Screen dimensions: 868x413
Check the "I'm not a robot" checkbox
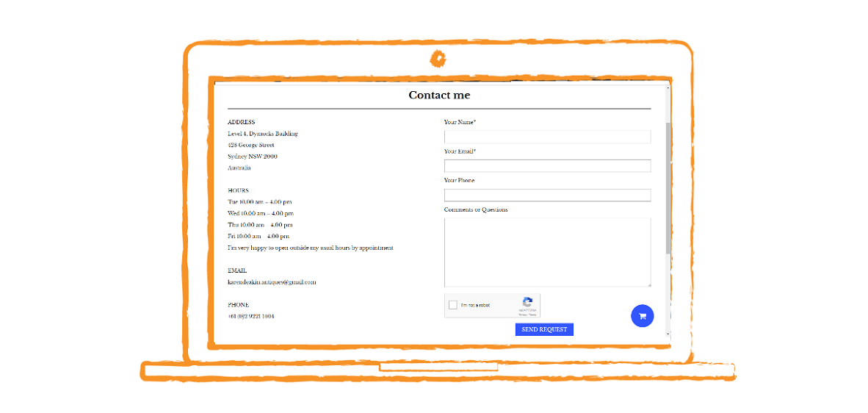(x=453, y=305)
